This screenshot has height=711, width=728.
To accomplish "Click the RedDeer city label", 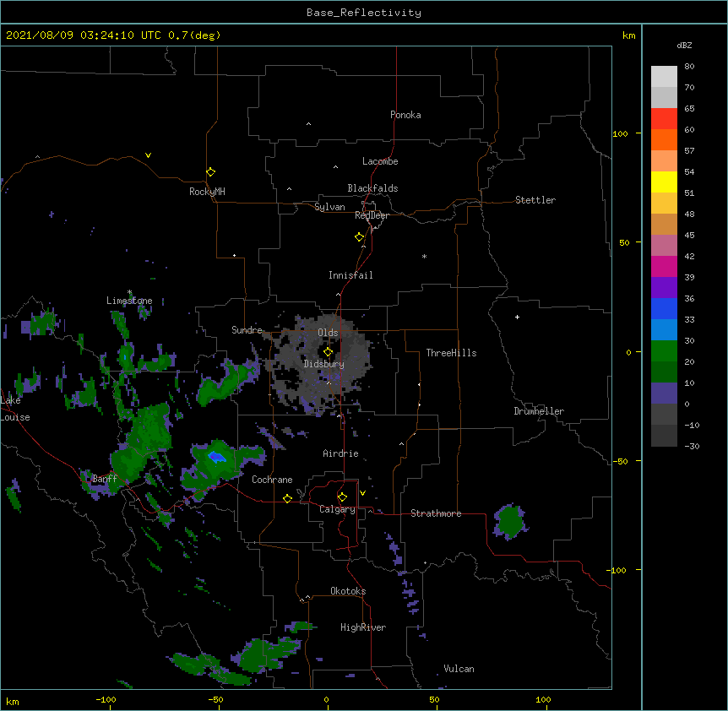I will 372,215.
